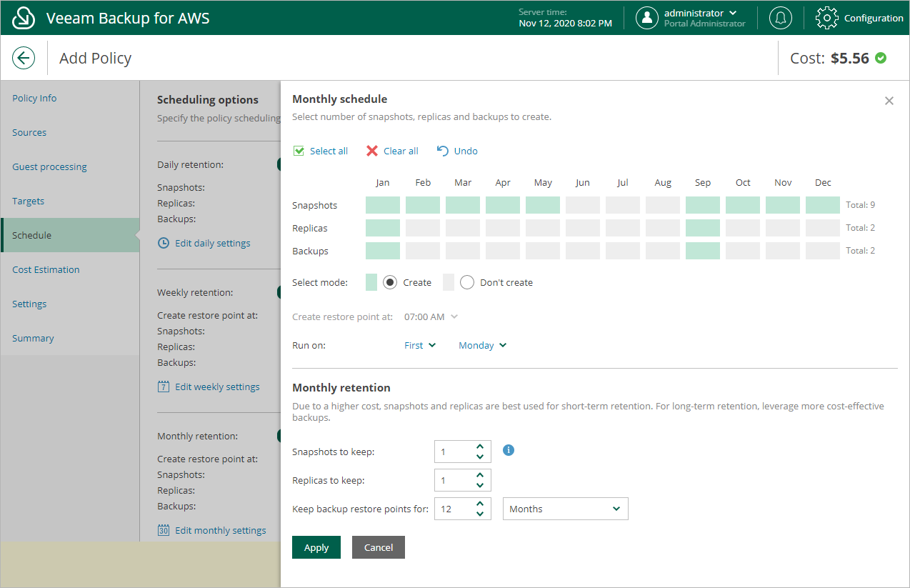Undo the last schedule change
Screen dimensions: 910x588
tap(457, 151)
